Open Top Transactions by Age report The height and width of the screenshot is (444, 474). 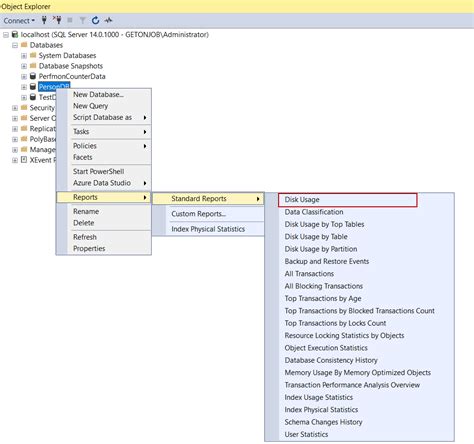[x=323, y=299]
